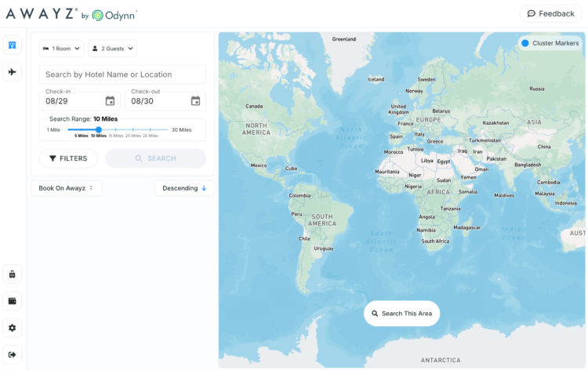The image size is (588, 371).
Task: Click the Odynn logo
Action: [114, 15]
